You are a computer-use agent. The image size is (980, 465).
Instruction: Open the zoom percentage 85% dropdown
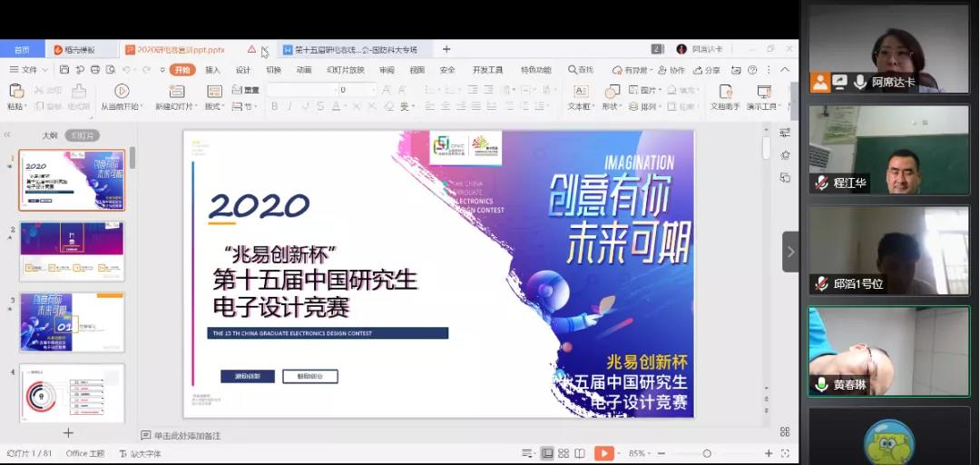point(640,454)
